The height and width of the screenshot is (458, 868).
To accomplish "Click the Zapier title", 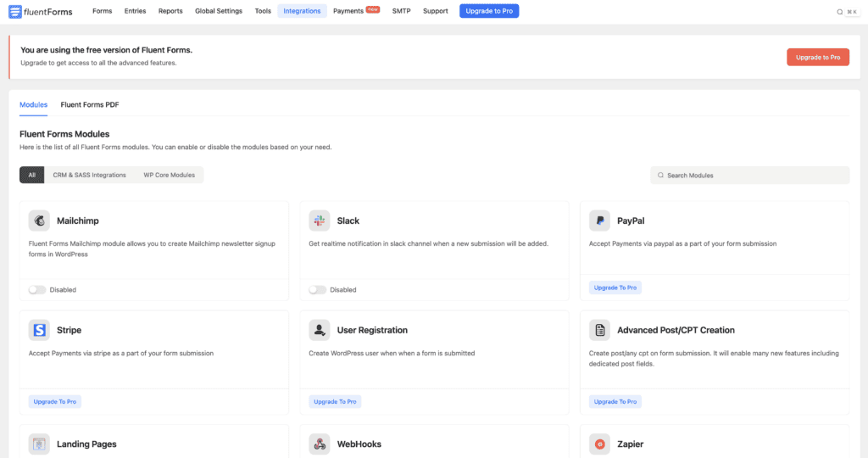I will pos(631,444).
